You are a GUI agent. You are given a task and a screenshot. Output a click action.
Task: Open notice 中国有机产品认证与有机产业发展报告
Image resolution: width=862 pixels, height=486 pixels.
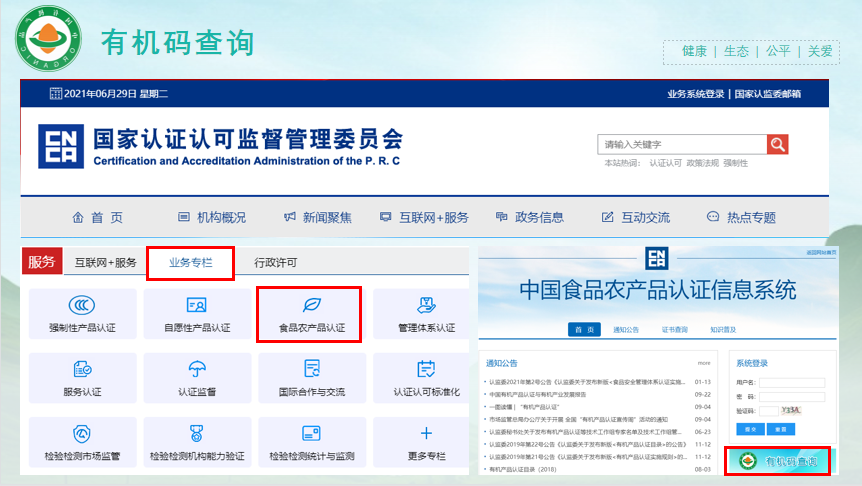point(538,394)
